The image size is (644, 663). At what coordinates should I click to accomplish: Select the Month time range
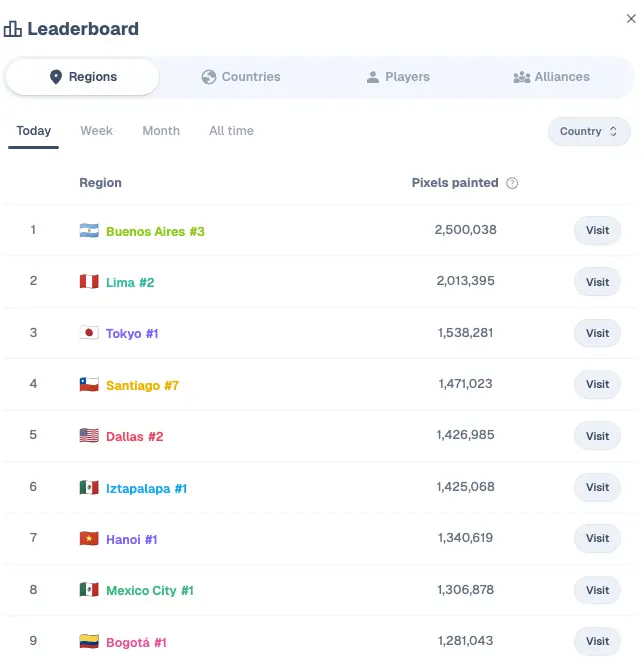coord(161,131)
